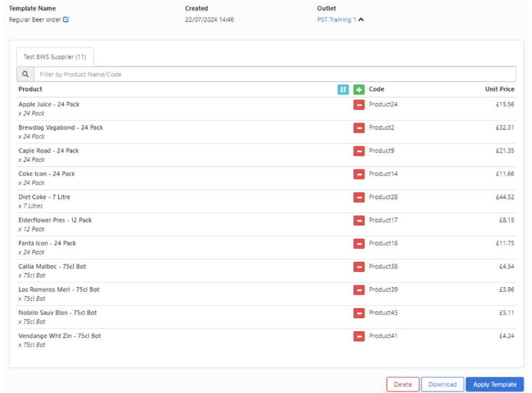
Task: Focus the Filter by Product Name/Code field
Action: pyautogui.click(x=274, y=74)
